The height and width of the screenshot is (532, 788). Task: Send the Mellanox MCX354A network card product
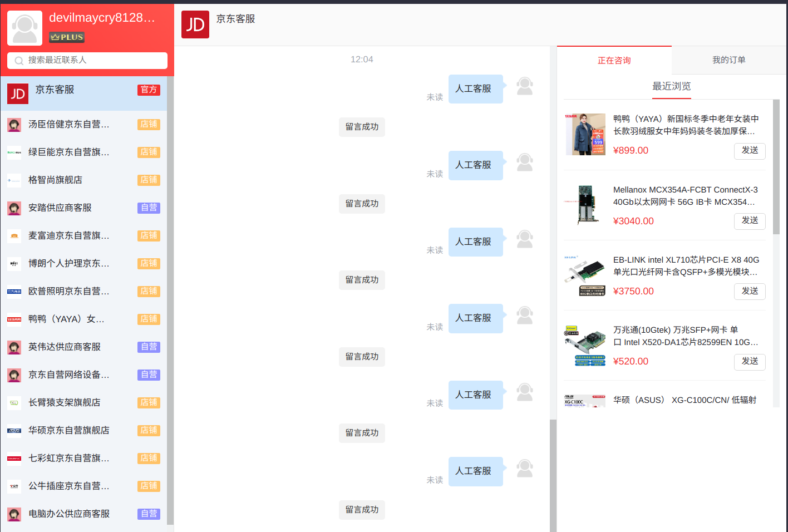click(750, 221)
